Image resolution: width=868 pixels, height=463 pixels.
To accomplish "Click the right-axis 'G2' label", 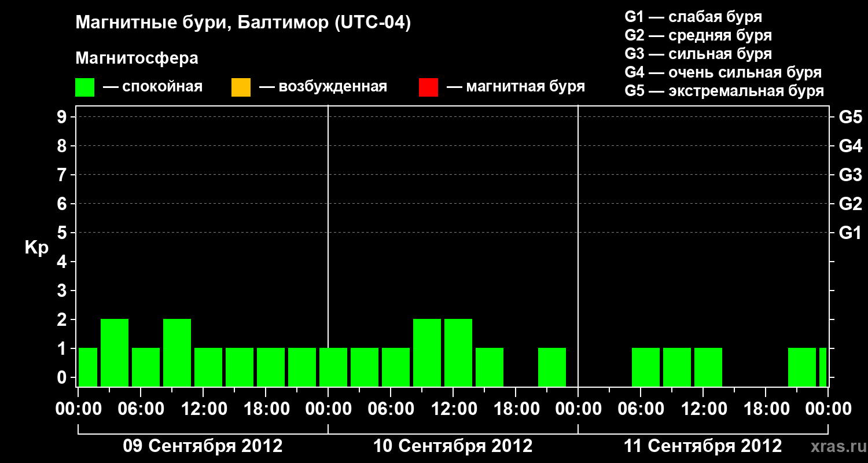I will [x=850, y=204].
